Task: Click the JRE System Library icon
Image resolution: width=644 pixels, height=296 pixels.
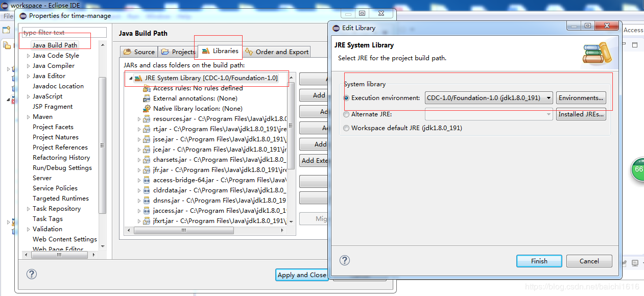Action: click(138, 78)
